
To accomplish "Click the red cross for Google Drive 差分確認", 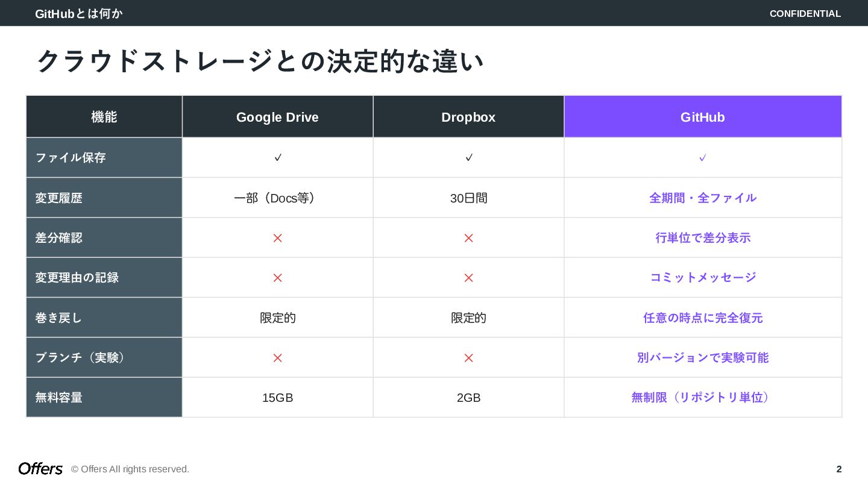I will click(278, 238).
